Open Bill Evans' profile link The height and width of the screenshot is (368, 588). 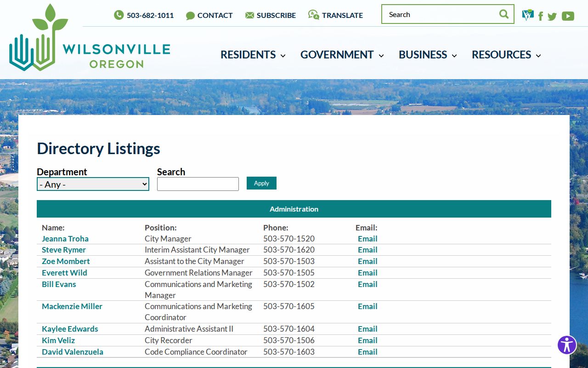coord(59,284)
